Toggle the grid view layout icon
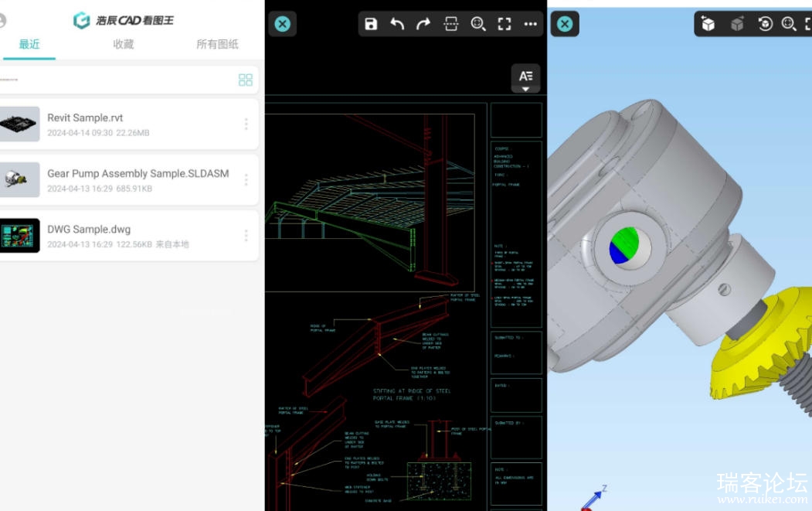812x511 pixels. 246,80
